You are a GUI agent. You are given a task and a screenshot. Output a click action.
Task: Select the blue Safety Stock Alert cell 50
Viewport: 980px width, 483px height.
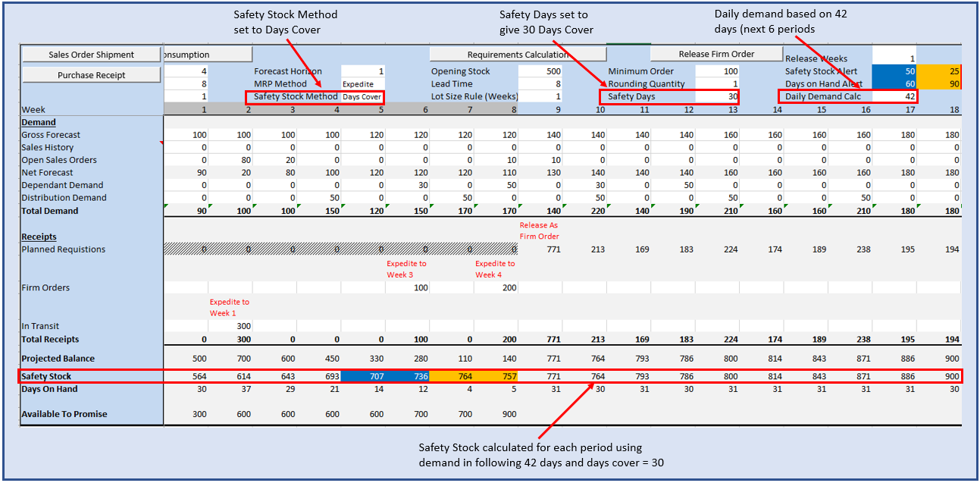click(x=895, y=71)
